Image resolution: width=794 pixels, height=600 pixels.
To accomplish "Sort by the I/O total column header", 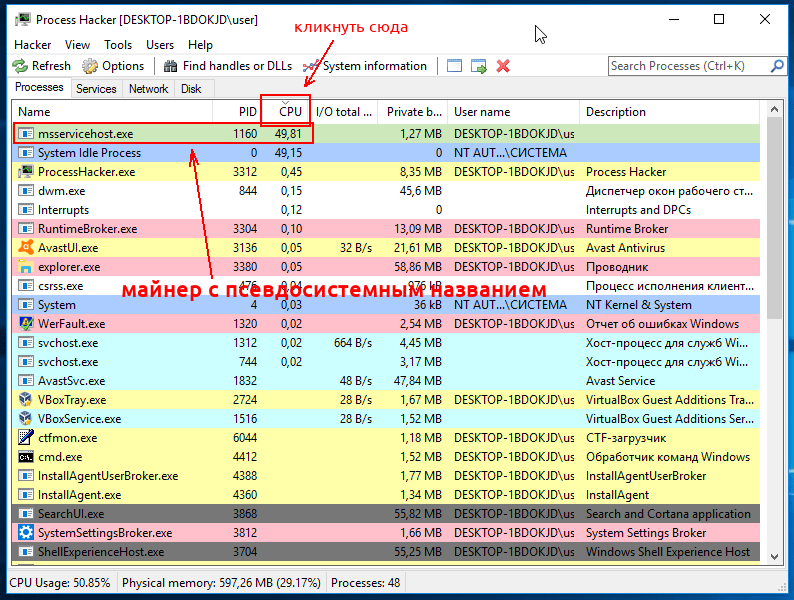I will pos(343,112).
